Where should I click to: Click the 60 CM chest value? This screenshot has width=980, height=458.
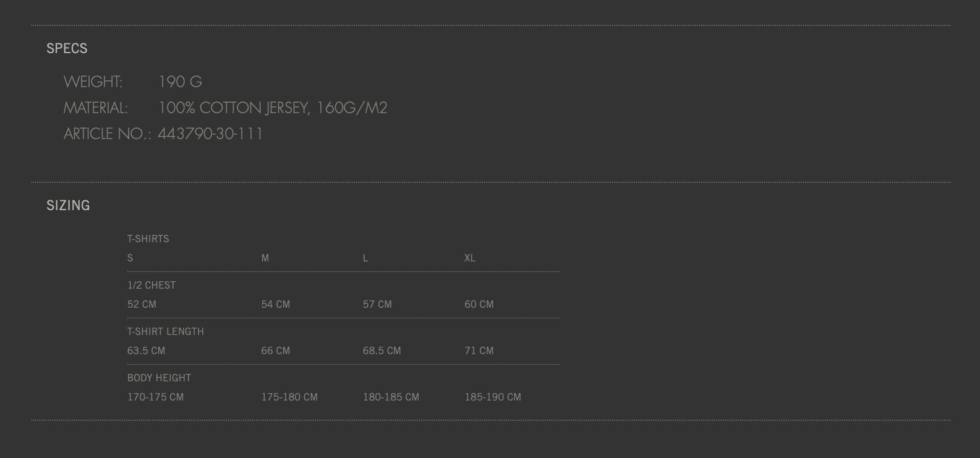pos(479,304)
